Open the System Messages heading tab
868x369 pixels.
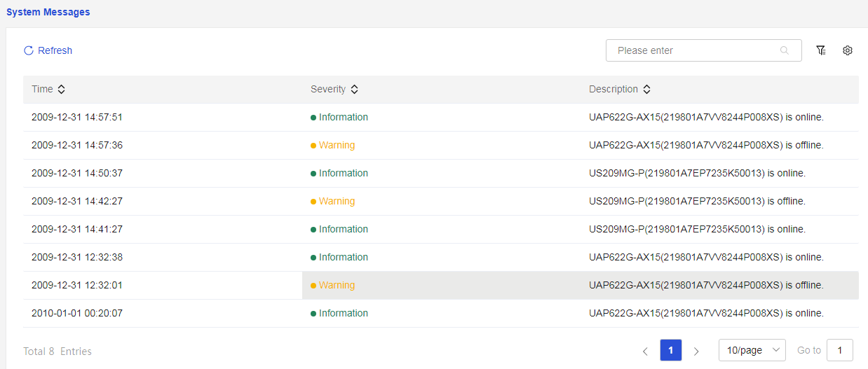click(x=48, y=12)
